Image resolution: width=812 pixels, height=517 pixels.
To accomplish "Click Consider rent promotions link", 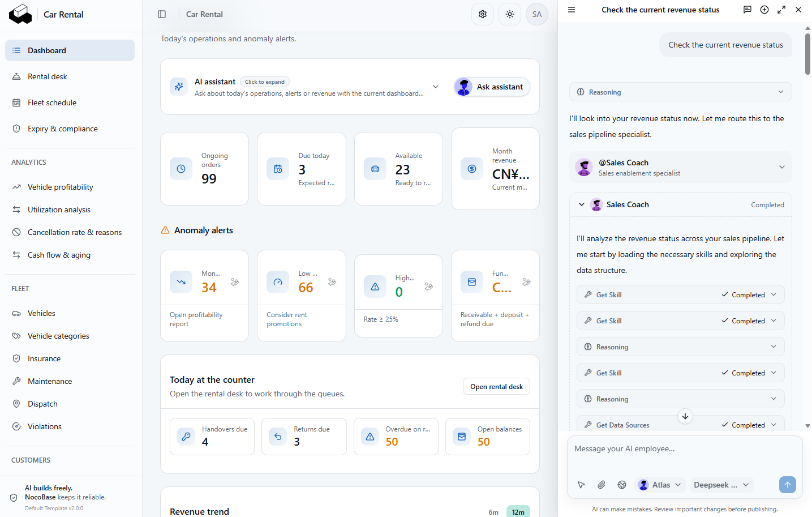I will pyautogui.click(x=287, y=319).
